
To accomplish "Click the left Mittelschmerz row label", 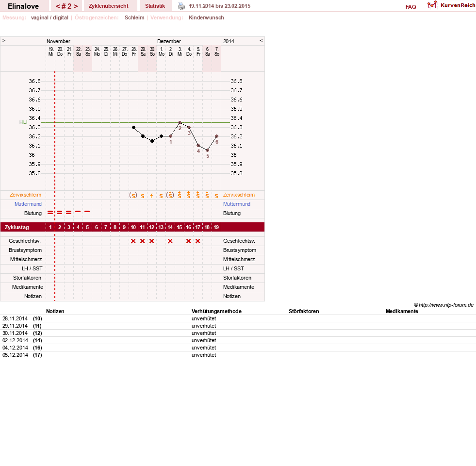I will [x=26, y=260].
